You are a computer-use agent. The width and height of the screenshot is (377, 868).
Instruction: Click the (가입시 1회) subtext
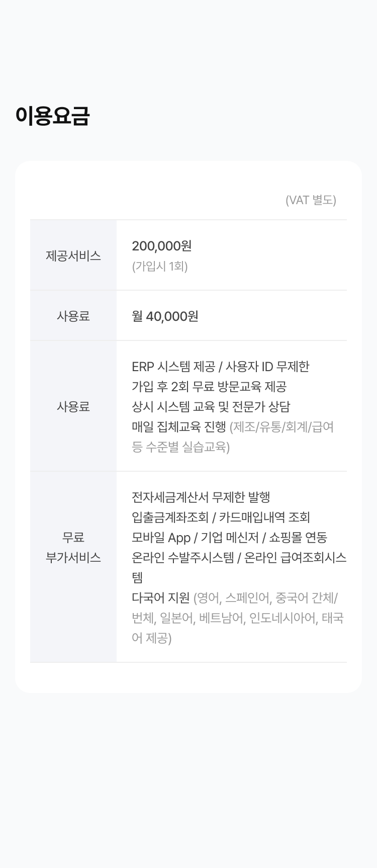click(160, 266)
